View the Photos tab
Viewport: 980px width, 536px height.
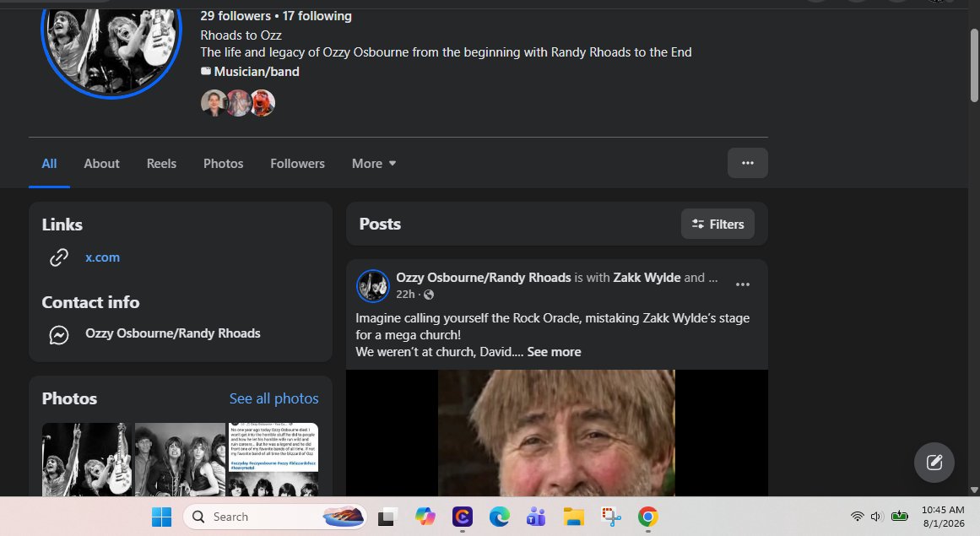[223, 164]
